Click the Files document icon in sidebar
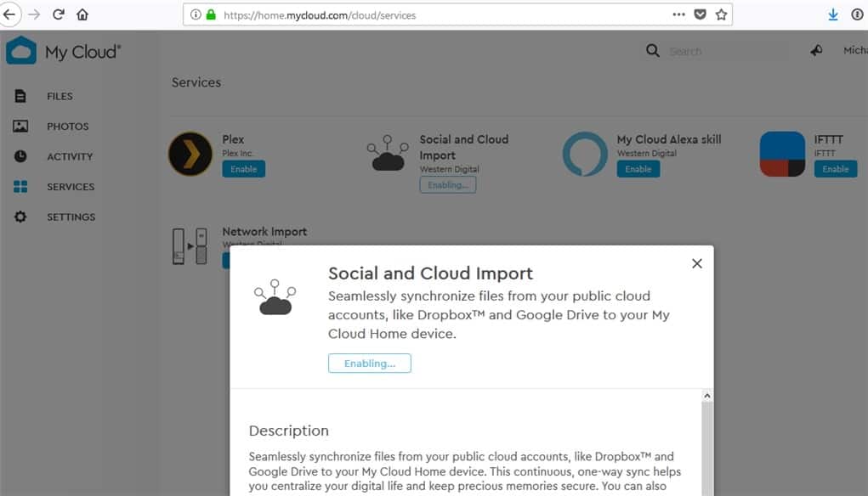Viewport: 868px width, 496px height. (20, 96)
